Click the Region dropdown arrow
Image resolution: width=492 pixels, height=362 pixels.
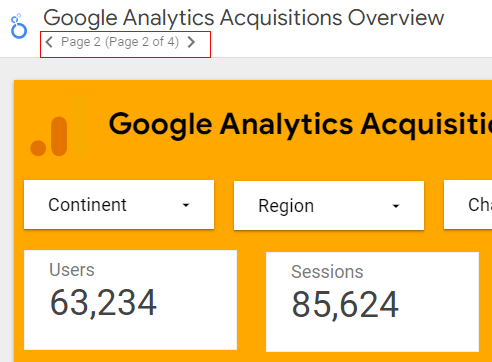coord(396,206)
